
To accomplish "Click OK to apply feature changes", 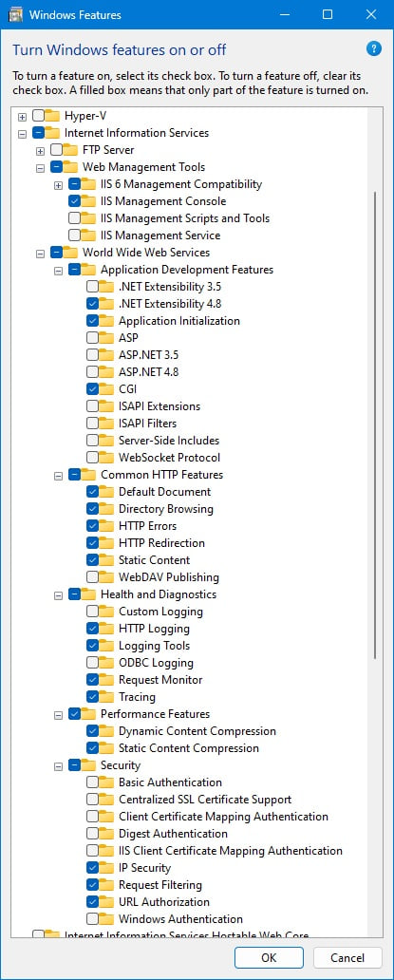I will tap(269, 957).
